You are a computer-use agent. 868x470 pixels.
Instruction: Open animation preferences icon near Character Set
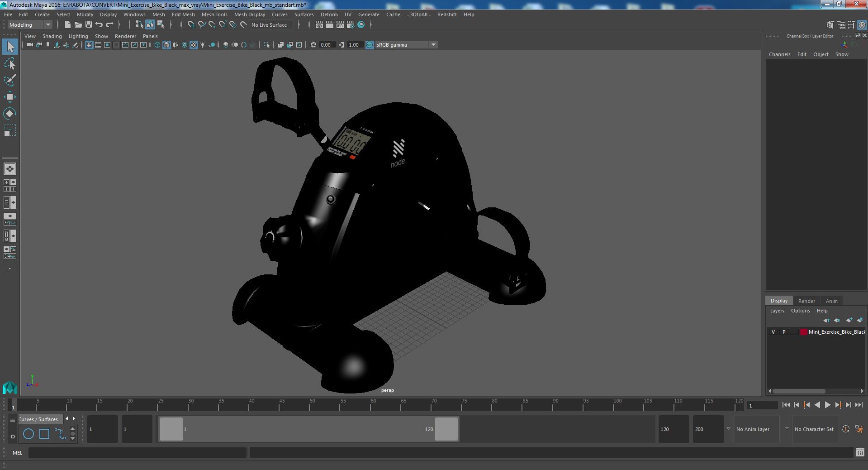[x=859, y=429]
